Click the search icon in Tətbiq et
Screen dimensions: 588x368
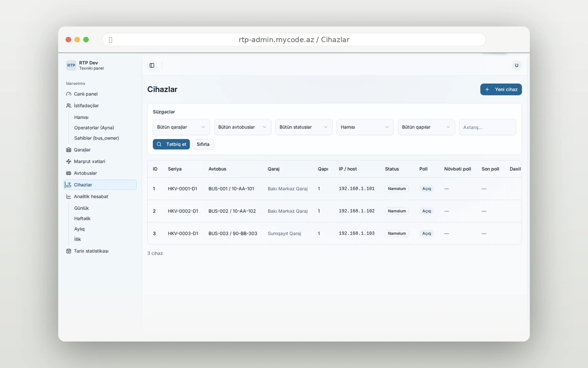pos(159,144)
